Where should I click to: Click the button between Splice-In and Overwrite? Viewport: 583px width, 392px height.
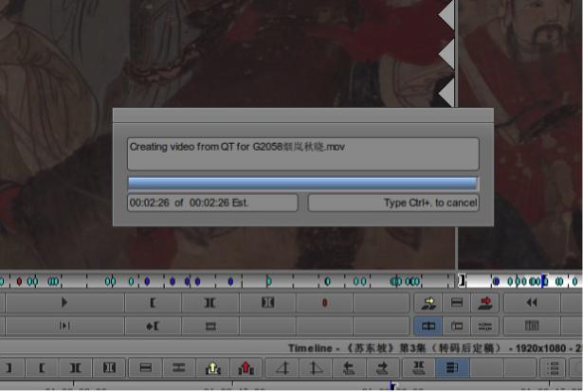pos(457,303)
